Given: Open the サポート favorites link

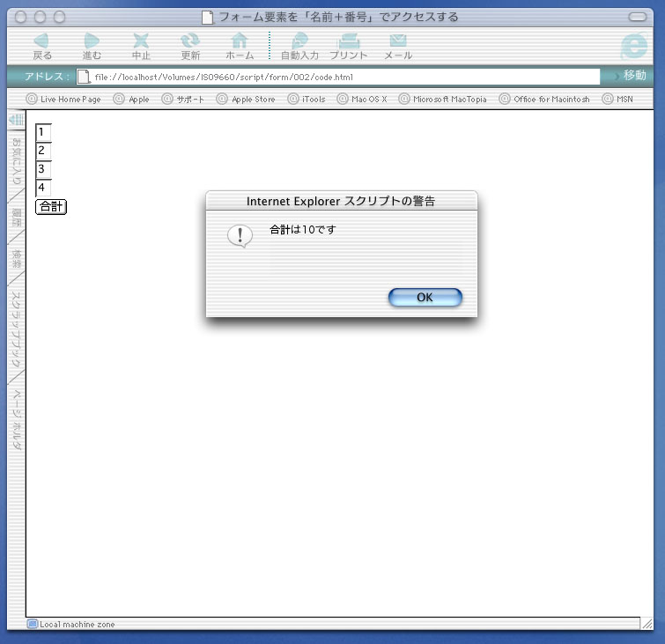Looking at the screenshot, I should [183, 100].
